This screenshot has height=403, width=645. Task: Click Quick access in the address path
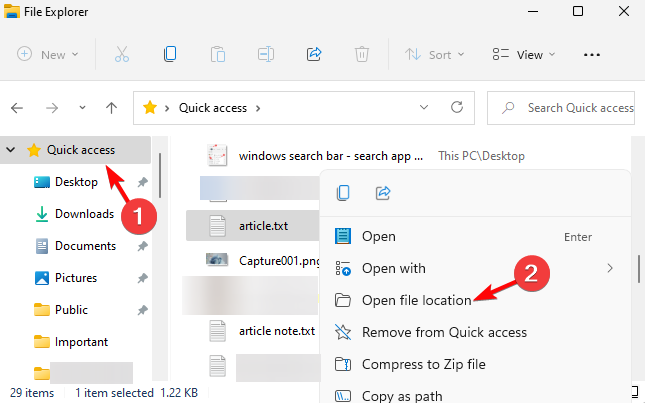213,108
